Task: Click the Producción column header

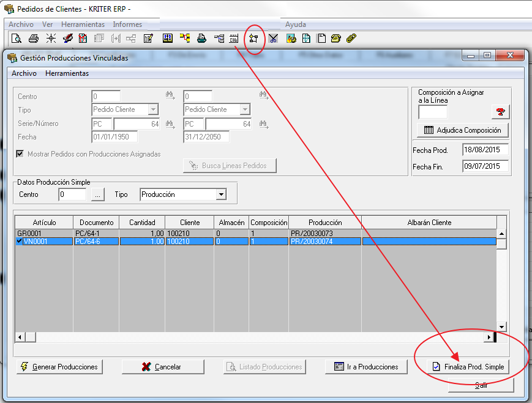Action: pos(325,223)
